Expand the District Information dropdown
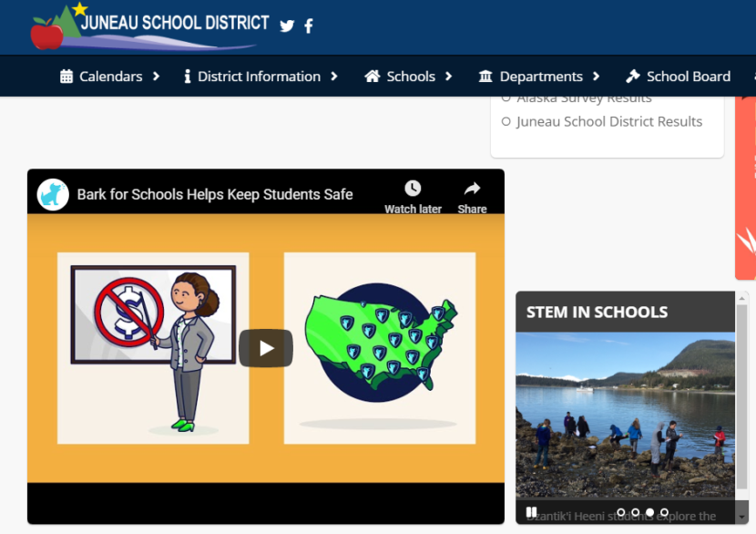 pos(261,77)
